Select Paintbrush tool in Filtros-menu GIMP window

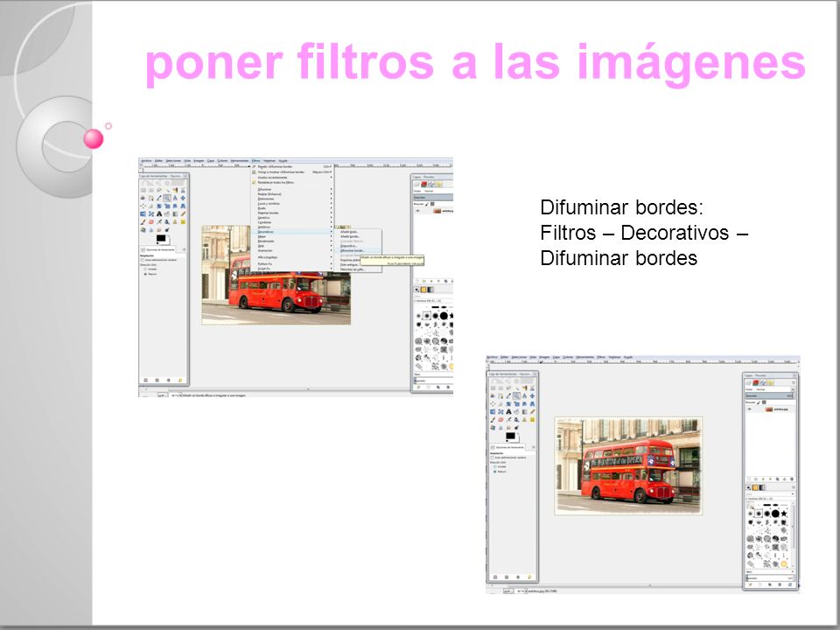[143, 221]
